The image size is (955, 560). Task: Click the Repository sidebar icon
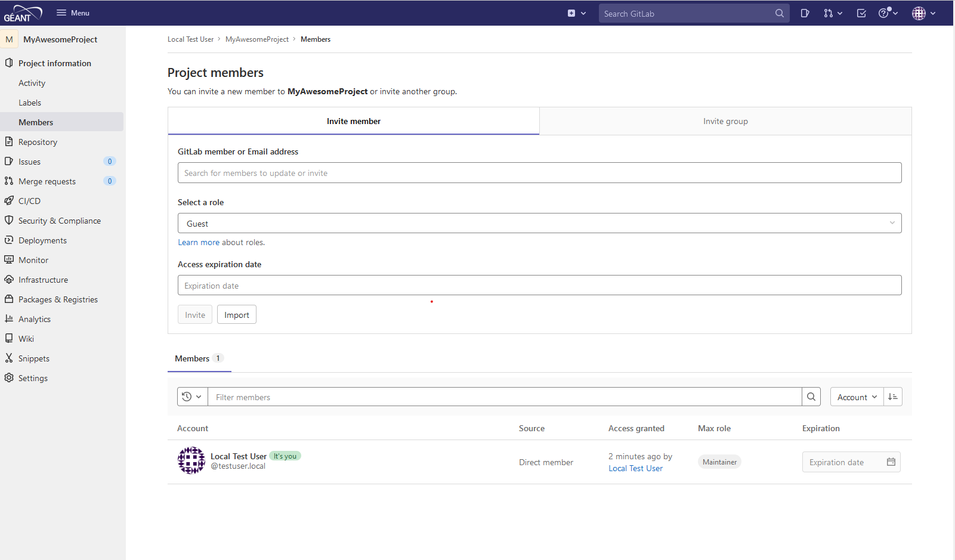pos(9,141)
